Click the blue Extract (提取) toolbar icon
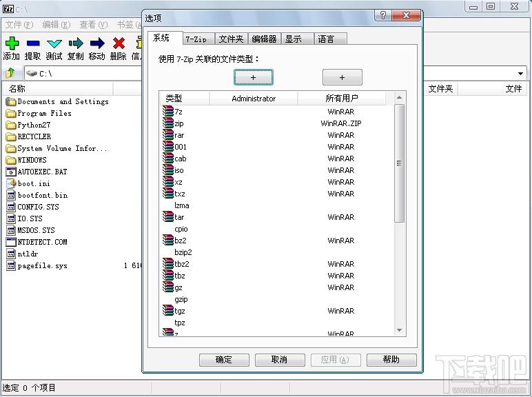The image size is (532, 397). (33, 44)
